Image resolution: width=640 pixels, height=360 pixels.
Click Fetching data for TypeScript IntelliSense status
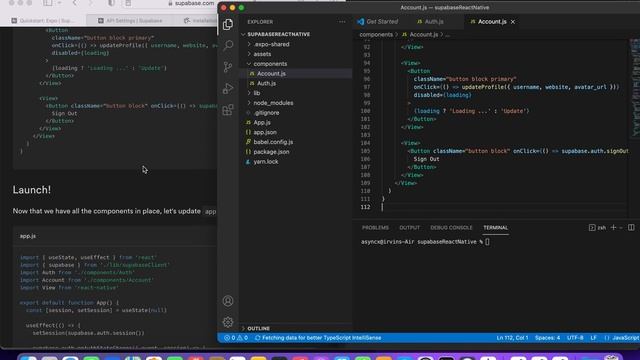pyautogui.click(x=318, y=338)
